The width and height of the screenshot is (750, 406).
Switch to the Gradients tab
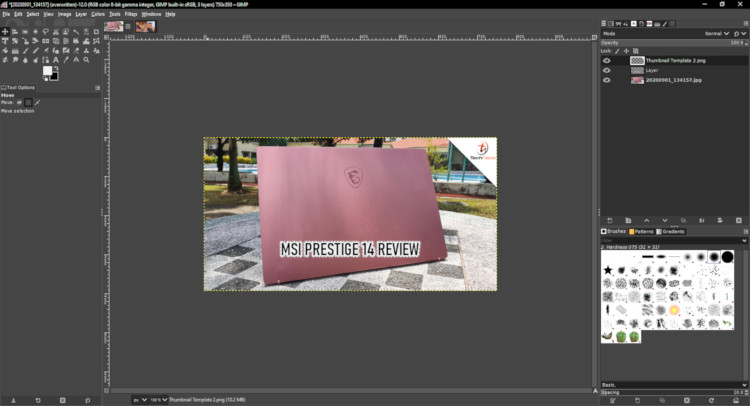coord(671,231)
